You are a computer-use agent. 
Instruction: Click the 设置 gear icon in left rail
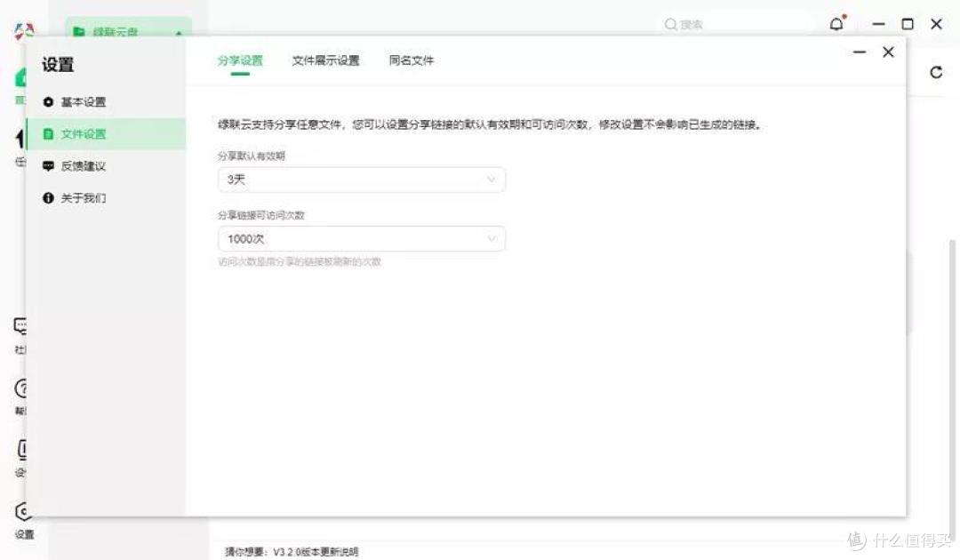coord(23,512)
